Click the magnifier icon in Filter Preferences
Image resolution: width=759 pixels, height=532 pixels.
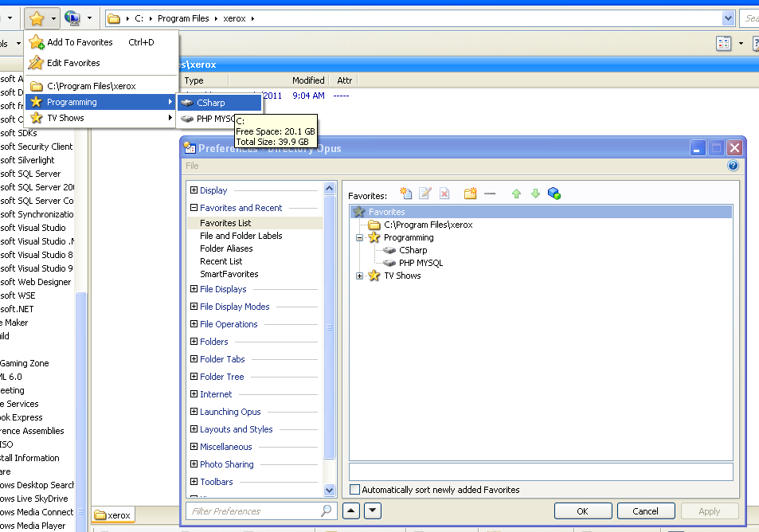[x=327, y=510]
